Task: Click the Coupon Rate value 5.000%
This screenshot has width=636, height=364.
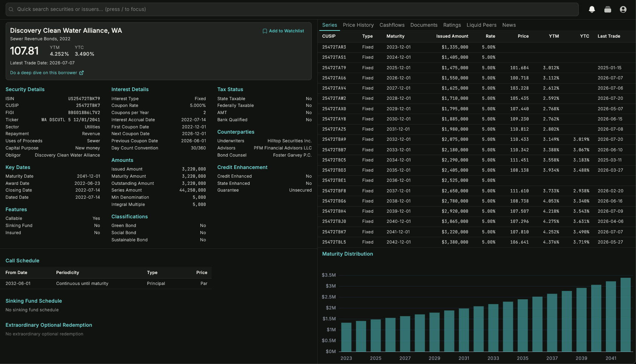Action: point(198,105)
